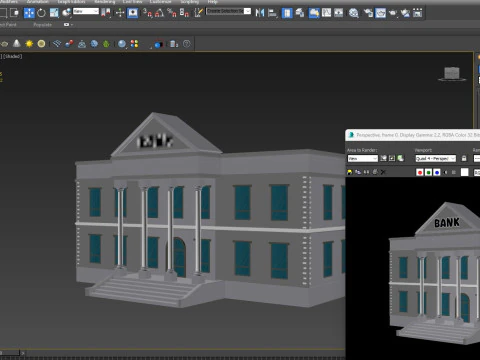The width and height of the screenshot is (480, 360).
Task: Toggle the 3D Snaps button
Action: 147,13
